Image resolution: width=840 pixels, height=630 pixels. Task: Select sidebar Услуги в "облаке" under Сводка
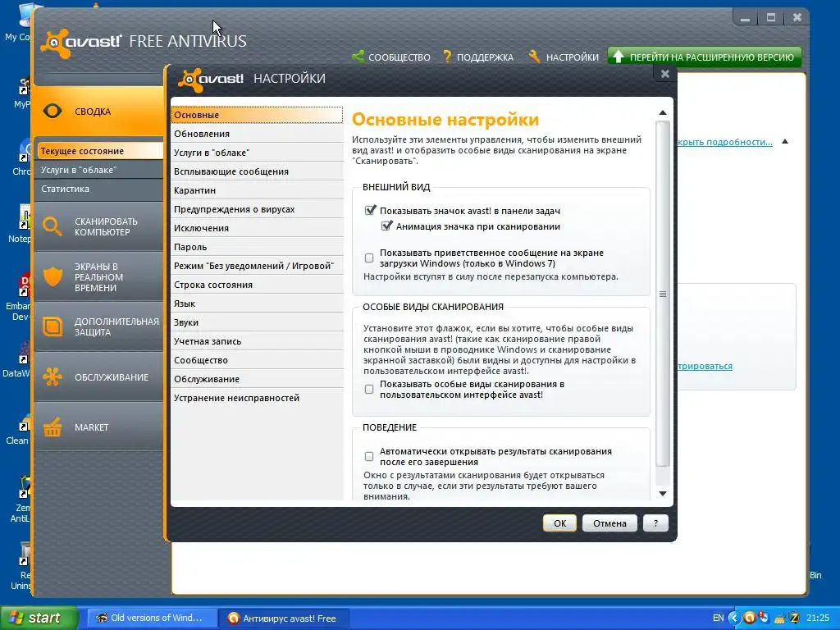coord(99,170)
